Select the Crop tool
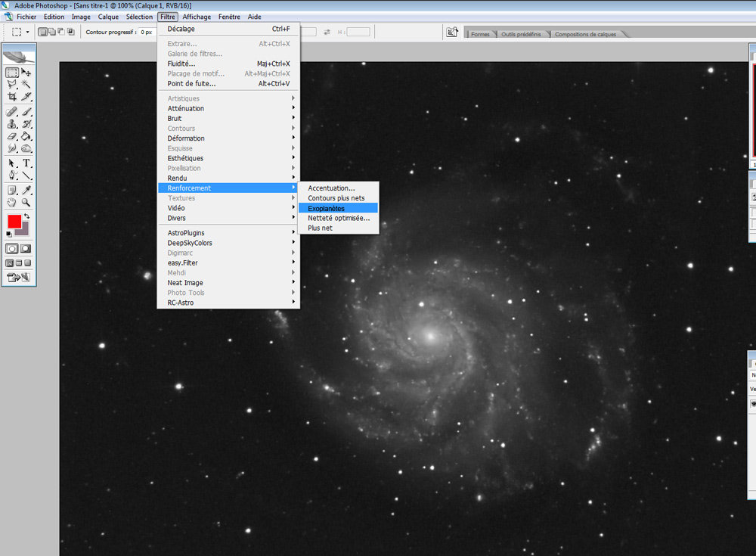 coord(12,96)
